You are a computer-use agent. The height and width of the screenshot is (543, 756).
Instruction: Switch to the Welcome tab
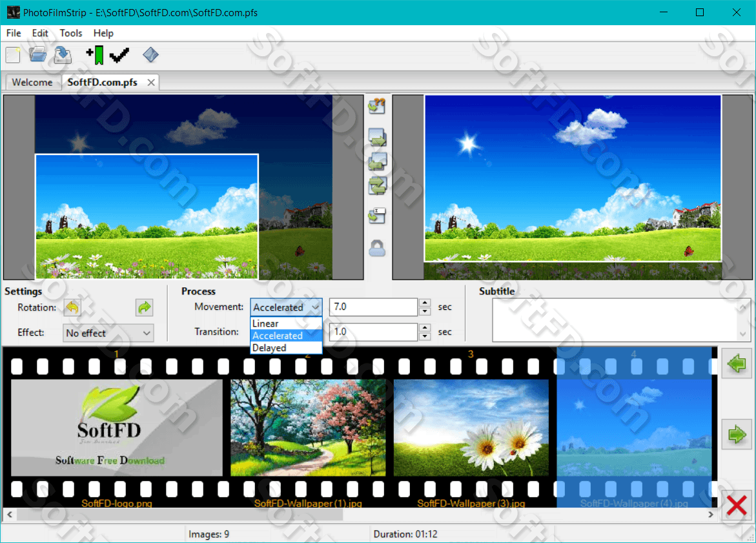point(32,83)
